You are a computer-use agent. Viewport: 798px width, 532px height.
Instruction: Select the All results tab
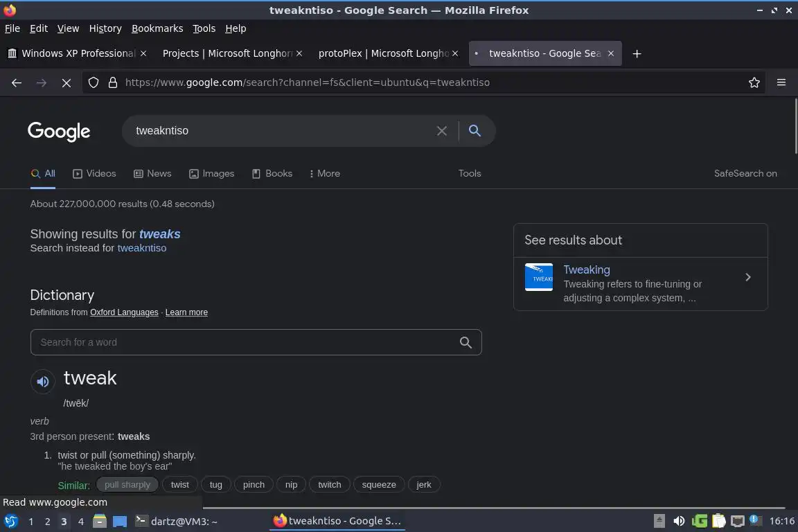coord(43,174)
